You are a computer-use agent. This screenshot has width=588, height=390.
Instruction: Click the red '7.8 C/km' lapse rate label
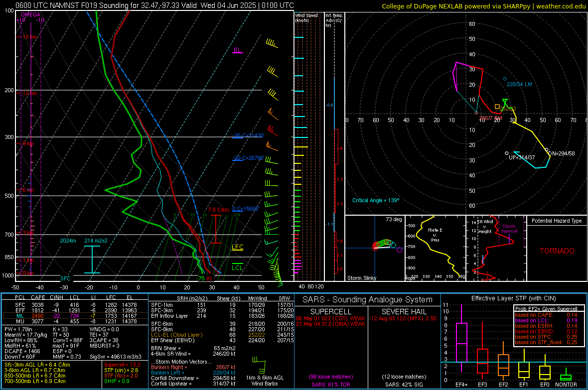point(218,210)
